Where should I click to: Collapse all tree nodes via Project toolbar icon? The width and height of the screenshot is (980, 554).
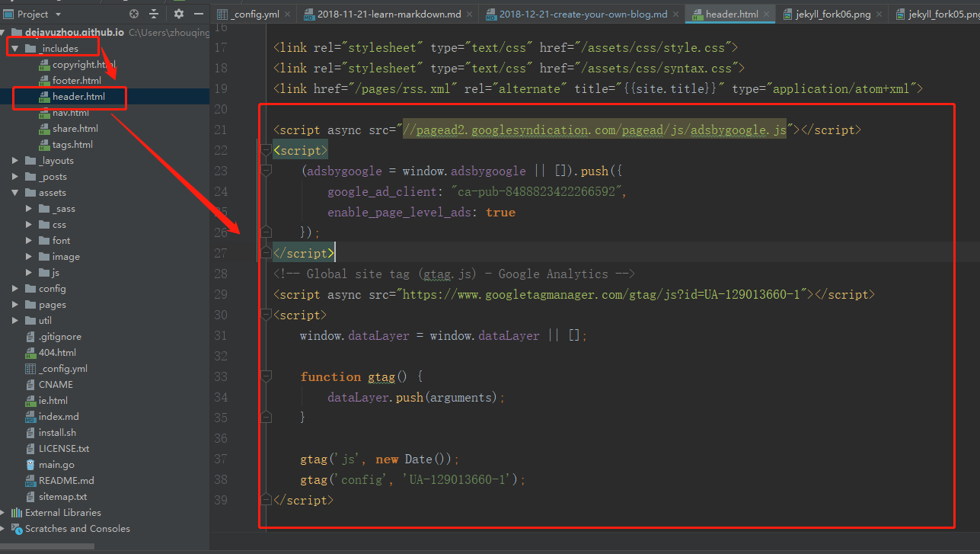coord(154,14)
